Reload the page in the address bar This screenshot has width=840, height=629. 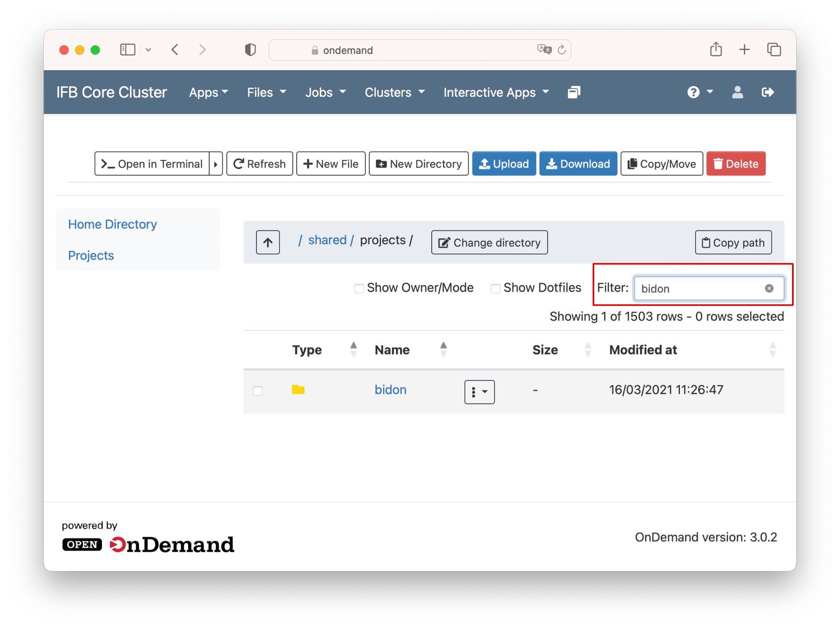point(561,49)
